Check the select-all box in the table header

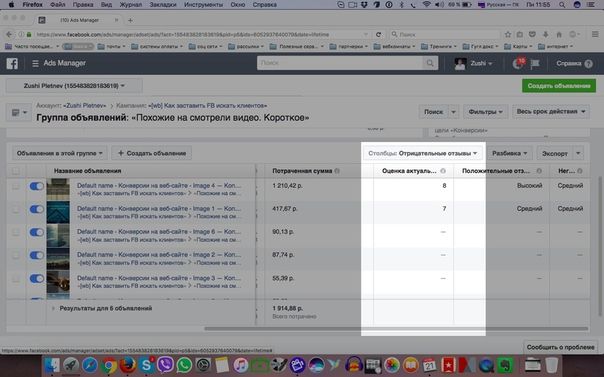click(16, 171)
